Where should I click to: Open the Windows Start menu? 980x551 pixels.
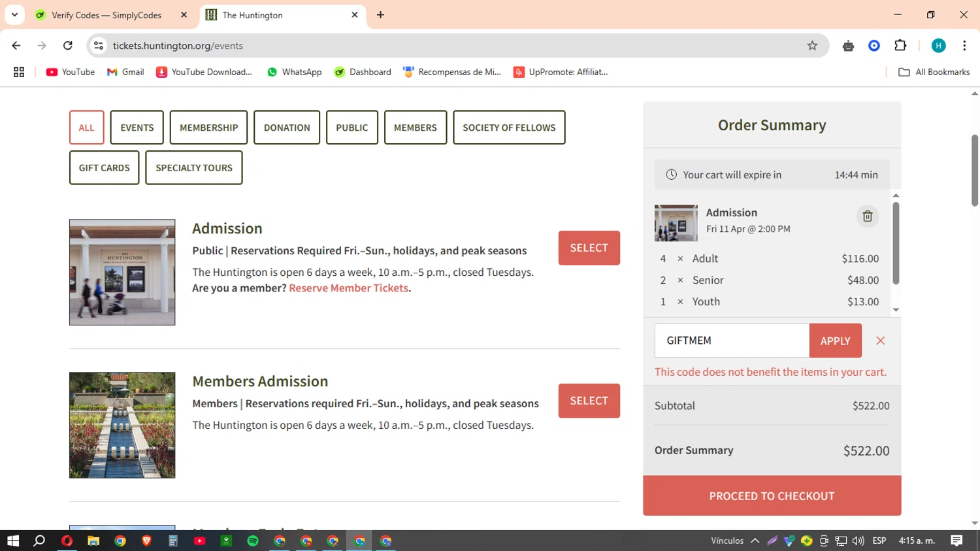13,541
